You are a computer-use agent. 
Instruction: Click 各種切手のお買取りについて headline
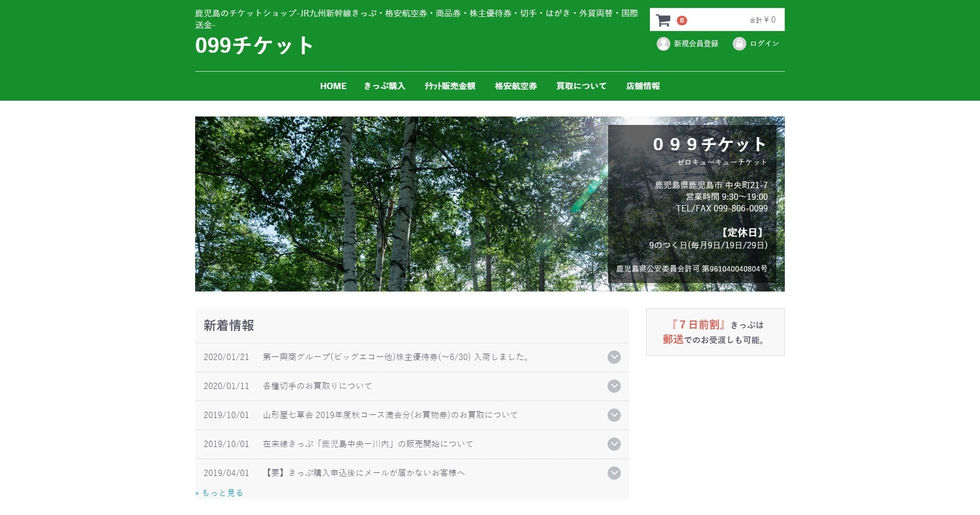(x=318, y=386)
